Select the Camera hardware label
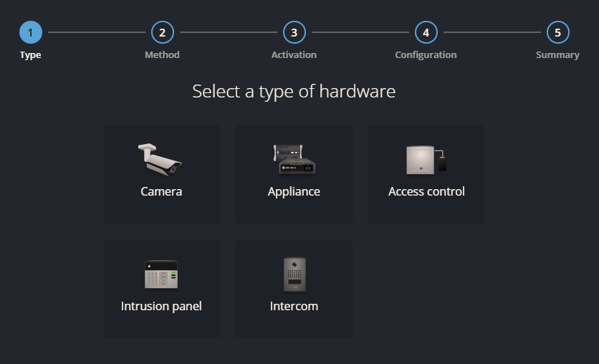599x364 pixels. coord(161,191)
